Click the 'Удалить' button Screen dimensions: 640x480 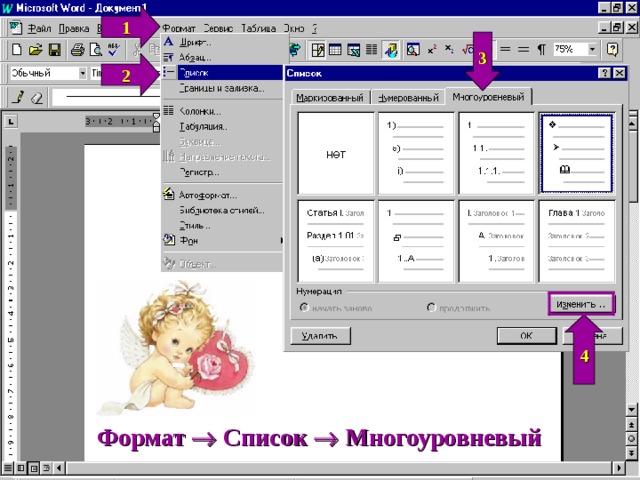[320, 336]
